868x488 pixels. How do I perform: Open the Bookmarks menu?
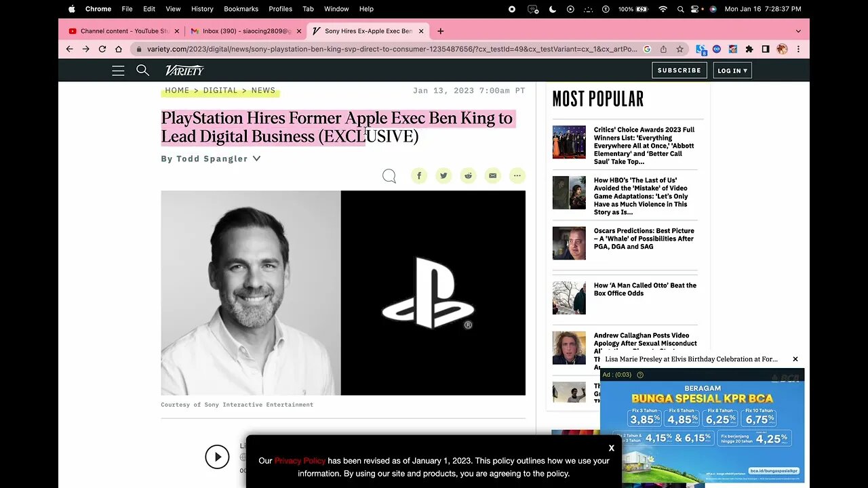[241, 9]
